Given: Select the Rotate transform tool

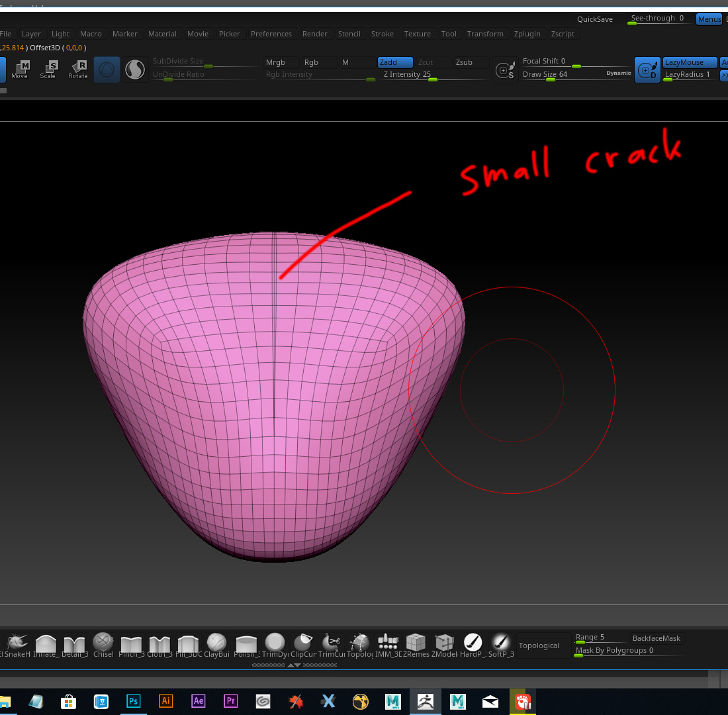Looking at the screenshot, I should tap(78, 70).
